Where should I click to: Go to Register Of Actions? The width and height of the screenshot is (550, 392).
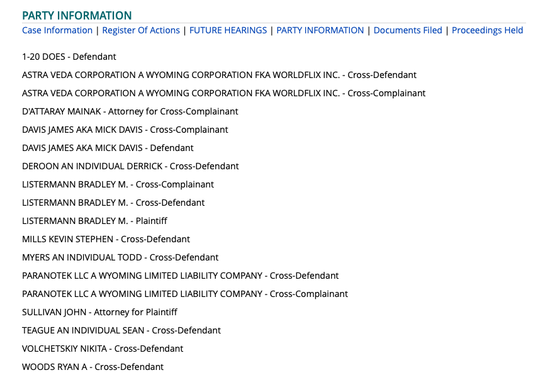coord(141,30)
